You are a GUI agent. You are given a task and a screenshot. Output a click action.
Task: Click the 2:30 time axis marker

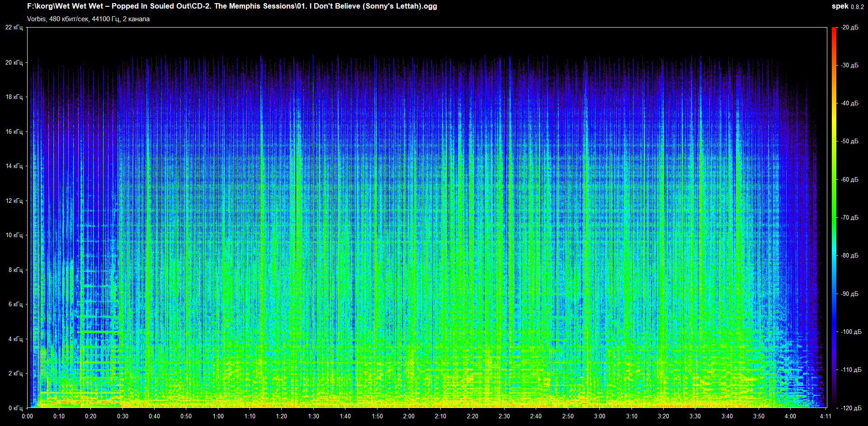(x=504, y=416)
